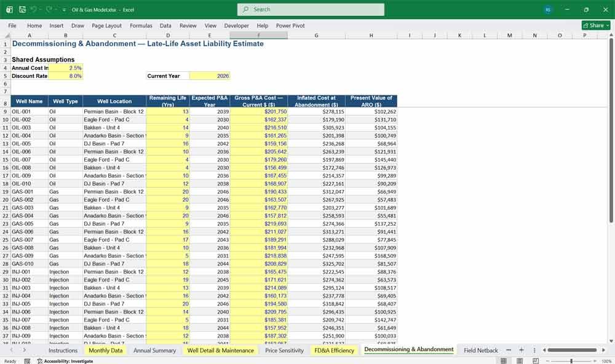Add a new sheet with plus button
The height and width of the screenshot is (364, 615).
tap(522, 350)
